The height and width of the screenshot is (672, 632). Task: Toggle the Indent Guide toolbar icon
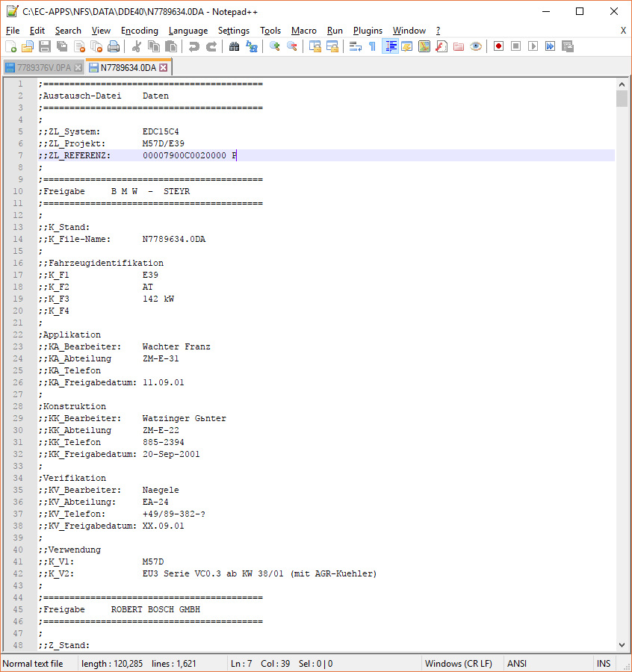(x=390, y=46)
